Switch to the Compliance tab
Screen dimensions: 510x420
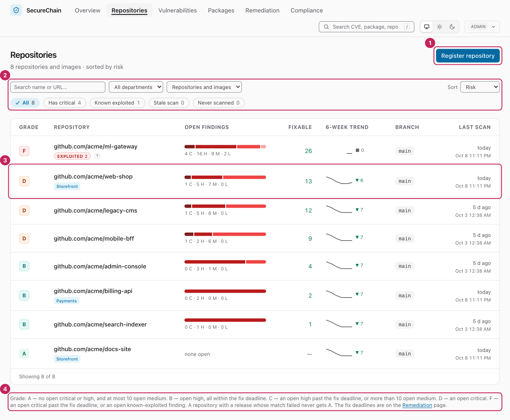coord(307,10)
